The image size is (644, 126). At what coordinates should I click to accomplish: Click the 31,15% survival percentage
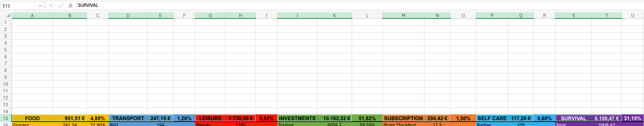pyautogui.click(x=633, y=118)
